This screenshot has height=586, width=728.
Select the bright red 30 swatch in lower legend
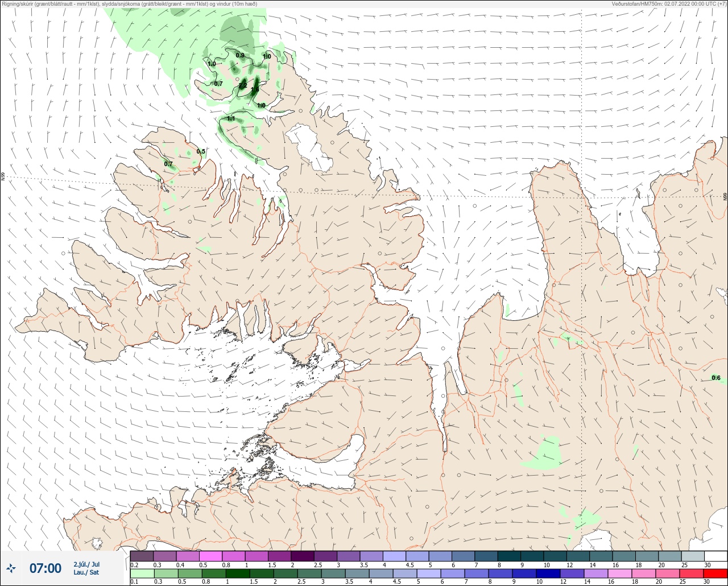[x=715, y=573]
